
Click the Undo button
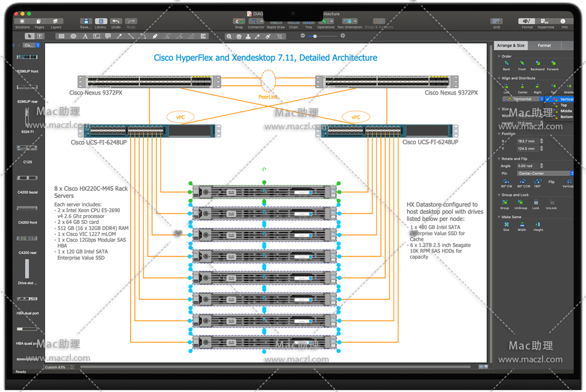(x=116, y=21)
